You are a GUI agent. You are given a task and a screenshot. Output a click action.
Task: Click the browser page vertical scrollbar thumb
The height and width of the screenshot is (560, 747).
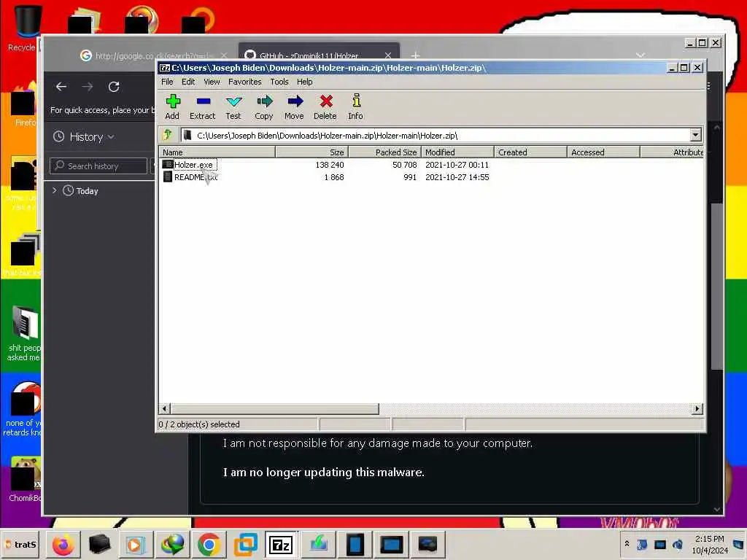pos(716,286)
